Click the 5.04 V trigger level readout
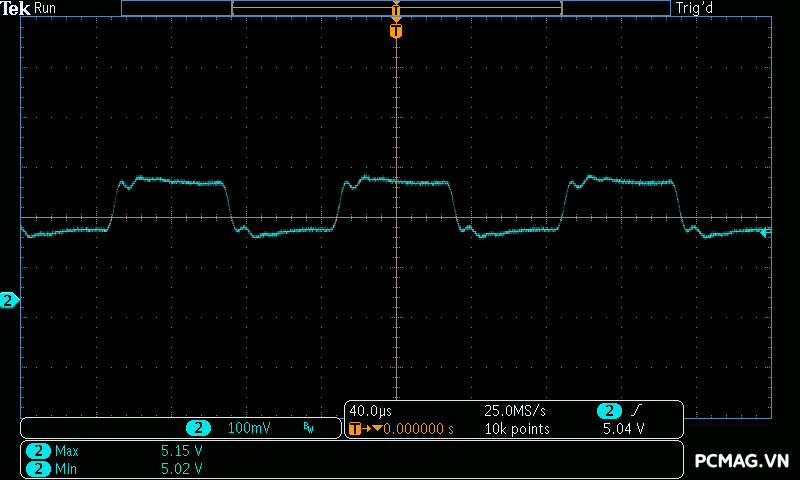 623,429
